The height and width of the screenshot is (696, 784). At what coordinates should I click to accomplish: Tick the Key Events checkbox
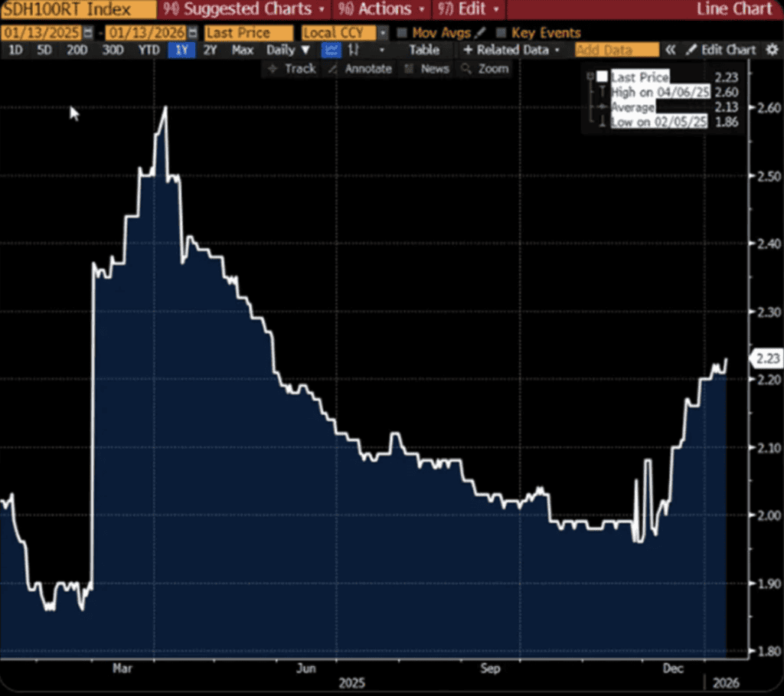(501, 33)
